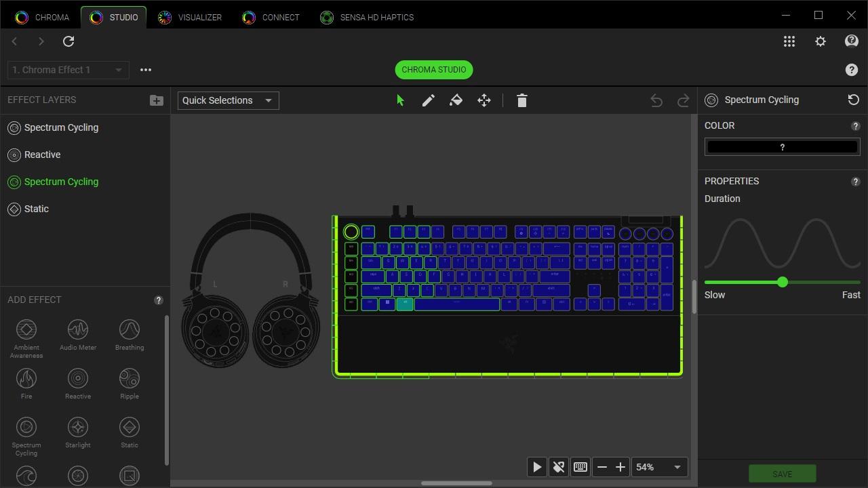Click the add effect list scrollbar

pos(167,390)
